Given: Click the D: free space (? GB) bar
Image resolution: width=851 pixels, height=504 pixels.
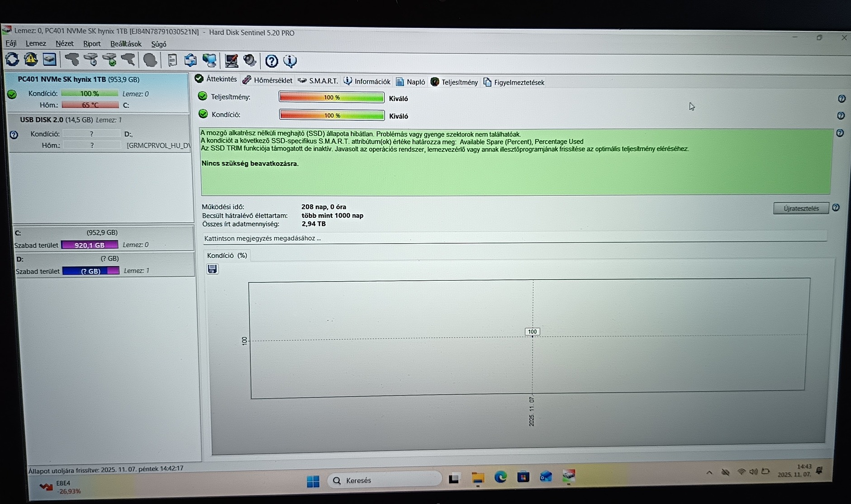Looking at the screenshot, I should [x=90, y=271].
